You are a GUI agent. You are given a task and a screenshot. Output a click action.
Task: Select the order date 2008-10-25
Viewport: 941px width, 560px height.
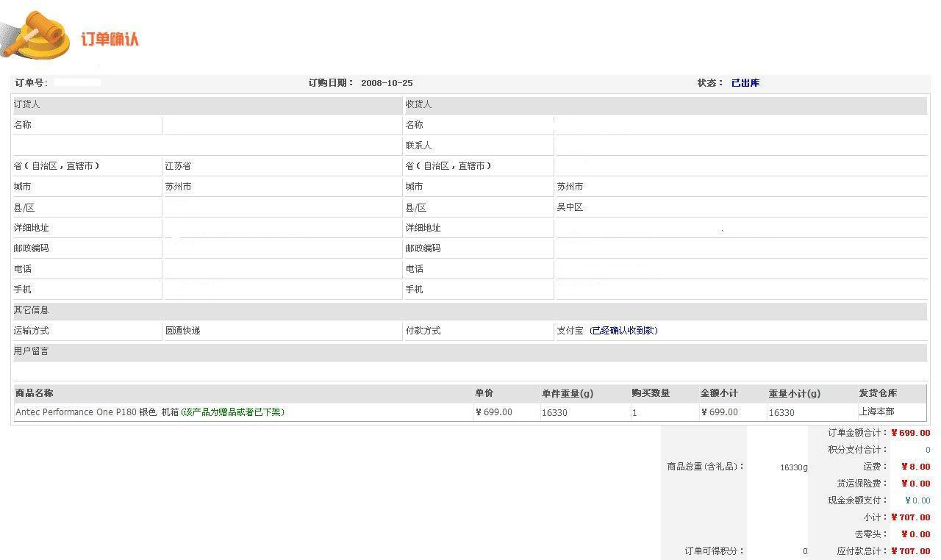(x=387, y=83)
